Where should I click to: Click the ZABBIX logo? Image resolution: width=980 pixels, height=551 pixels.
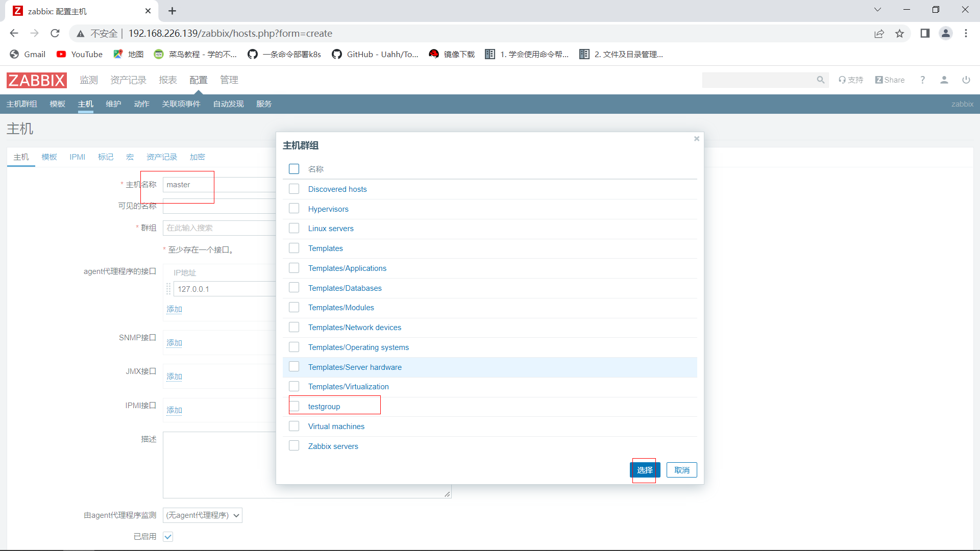36,80
